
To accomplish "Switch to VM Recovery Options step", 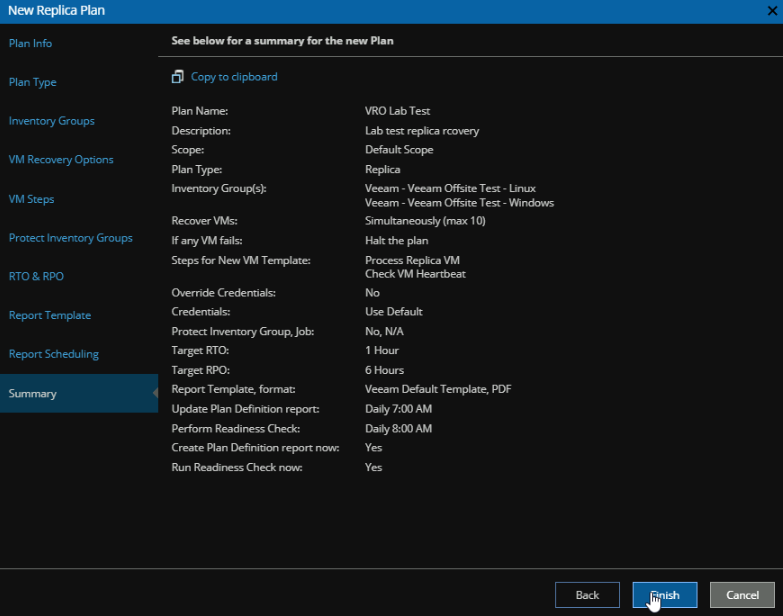I will coord(61,160).
